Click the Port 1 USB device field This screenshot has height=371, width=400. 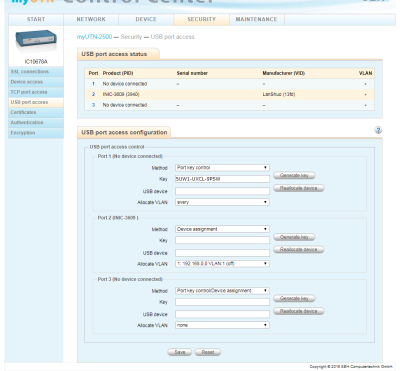[222, 191]
